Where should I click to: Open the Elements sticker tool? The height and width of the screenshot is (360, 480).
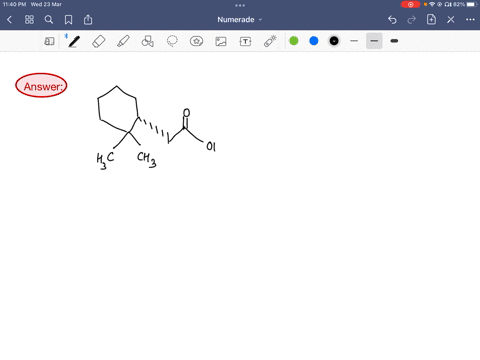click(x=196, y=41)
